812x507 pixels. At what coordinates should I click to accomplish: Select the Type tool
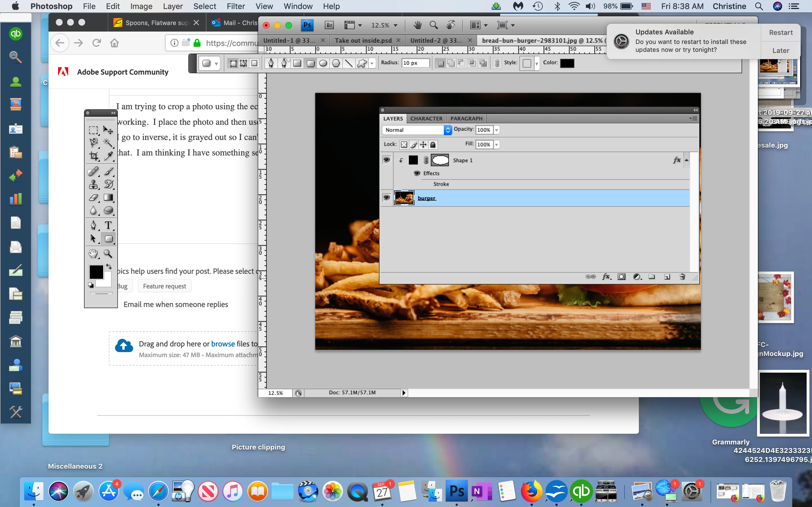click(108, 225)
